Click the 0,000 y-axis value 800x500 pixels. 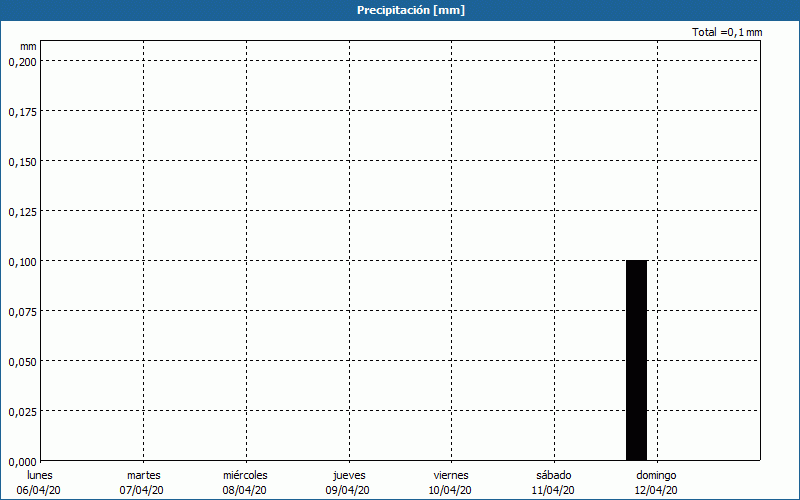pyautogui.click(x=23, y=462)
